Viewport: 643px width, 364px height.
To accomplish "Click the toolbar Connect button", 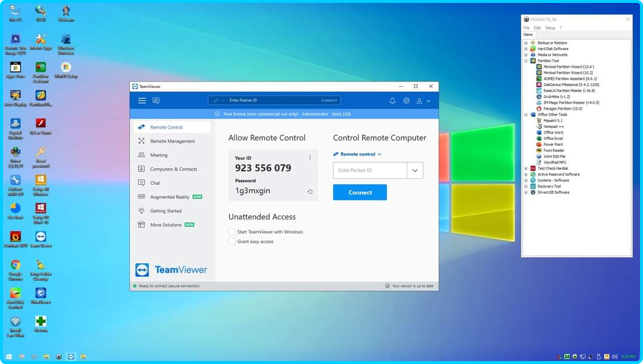I will click(x=329, y=100).
